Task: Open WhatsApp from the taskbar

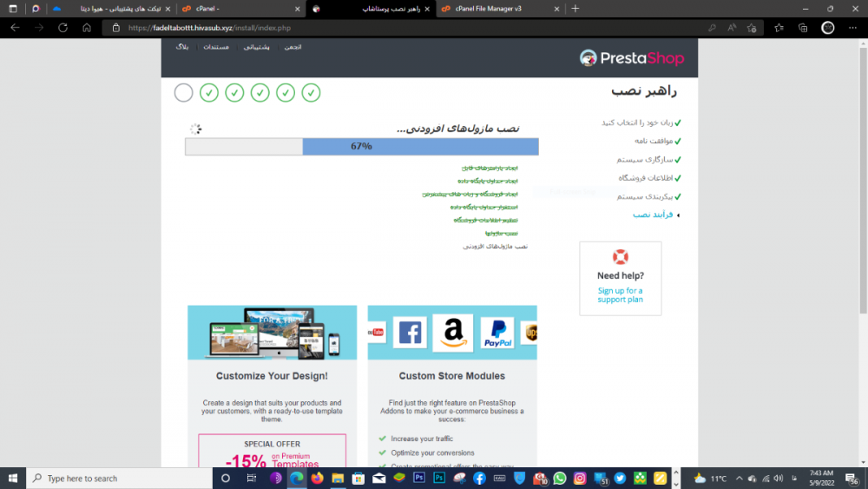Action: pyautogui.click(x=560, y=478)
